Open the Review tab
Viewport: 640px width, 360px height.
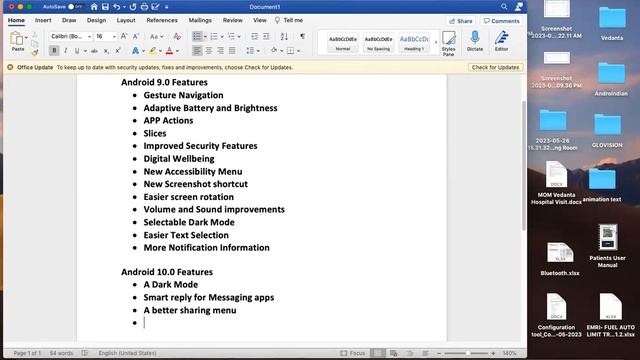233,20
